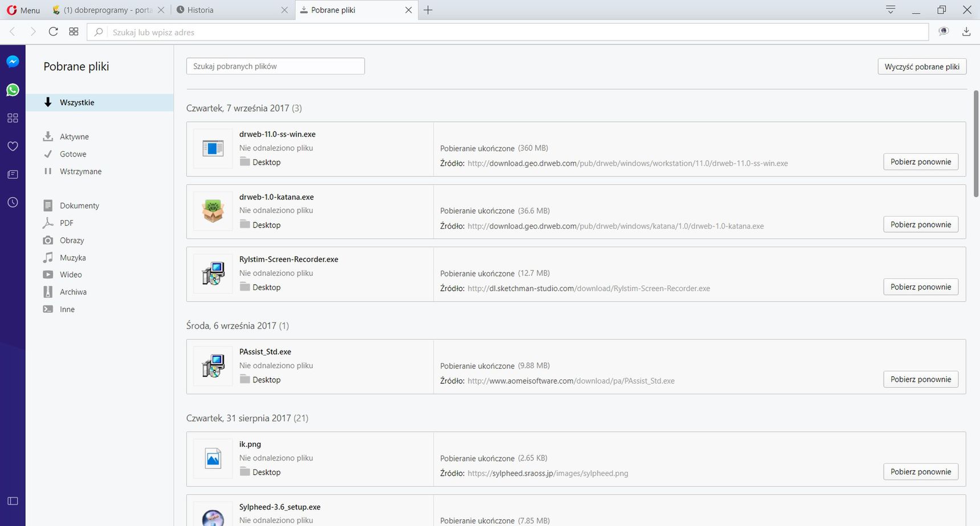
Task: Re-download Rylstim-Screen-Recorder.exe with Pobierz ponownie
Action: (x=921, y=287)
